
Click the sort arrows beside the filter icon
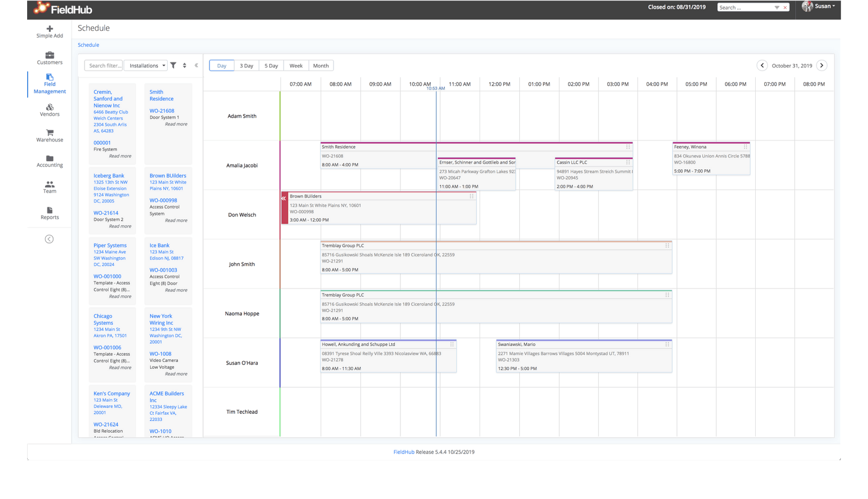(x=184, y=65)
